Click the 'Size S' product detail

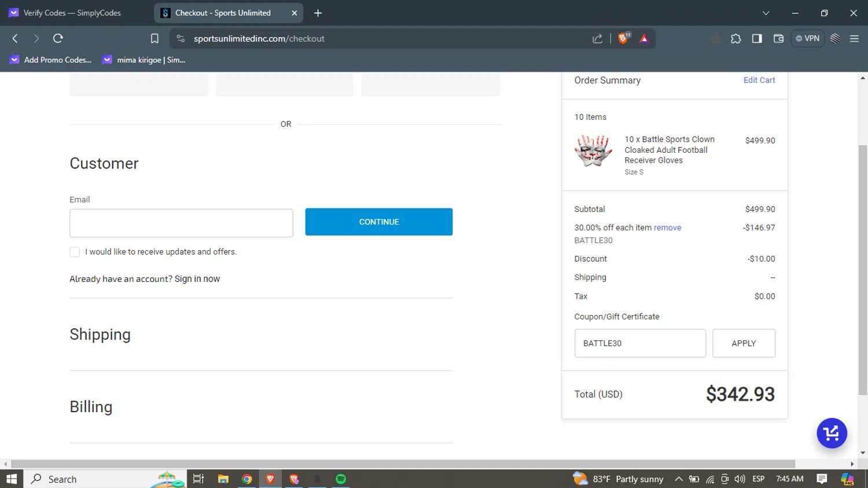[634, 172]
